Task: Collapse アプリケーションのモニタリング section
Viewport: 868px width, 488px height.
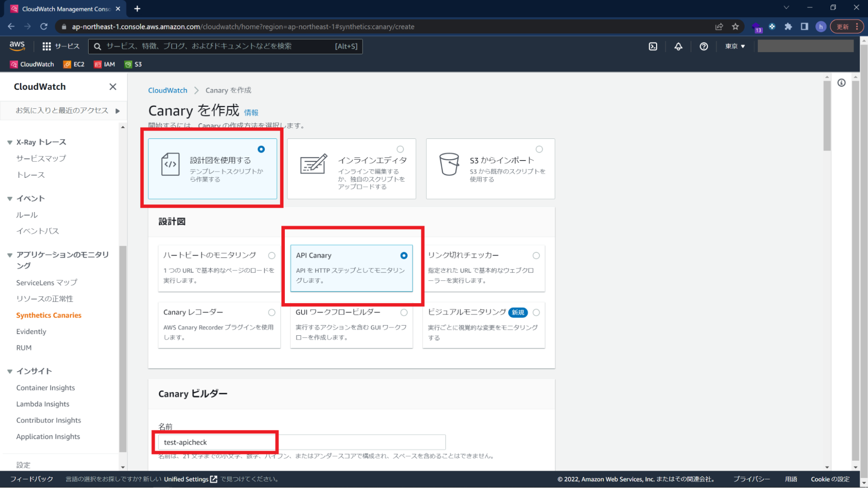Action: (x=10, y=255)
